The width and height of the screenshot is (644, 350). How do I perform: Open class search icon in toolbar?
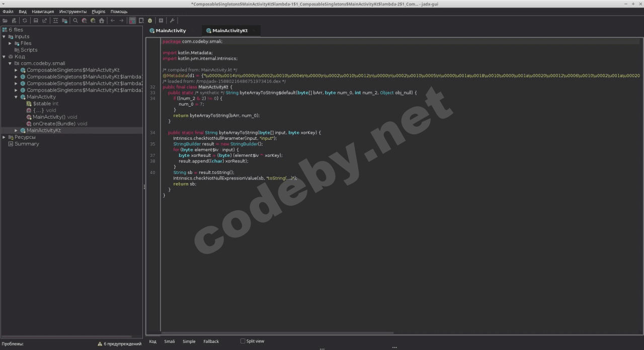tap(84, 21)
